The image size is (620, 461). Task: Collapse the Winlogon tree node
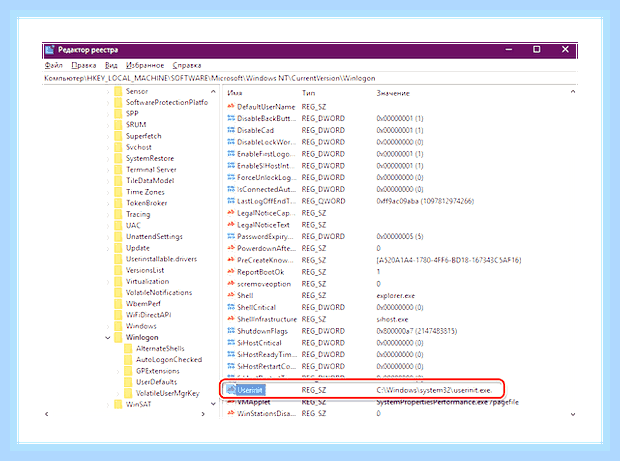click(108, 338)
